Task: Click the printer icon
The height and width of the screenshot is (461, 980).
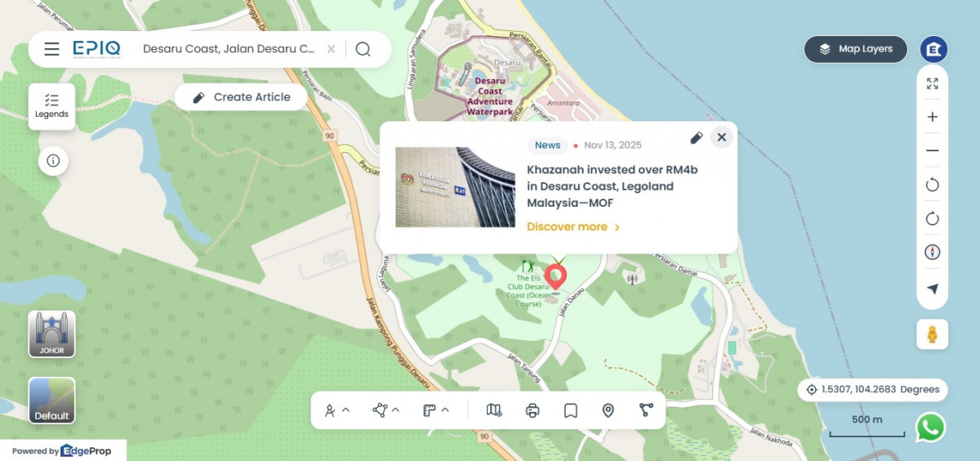Action: 532,410
